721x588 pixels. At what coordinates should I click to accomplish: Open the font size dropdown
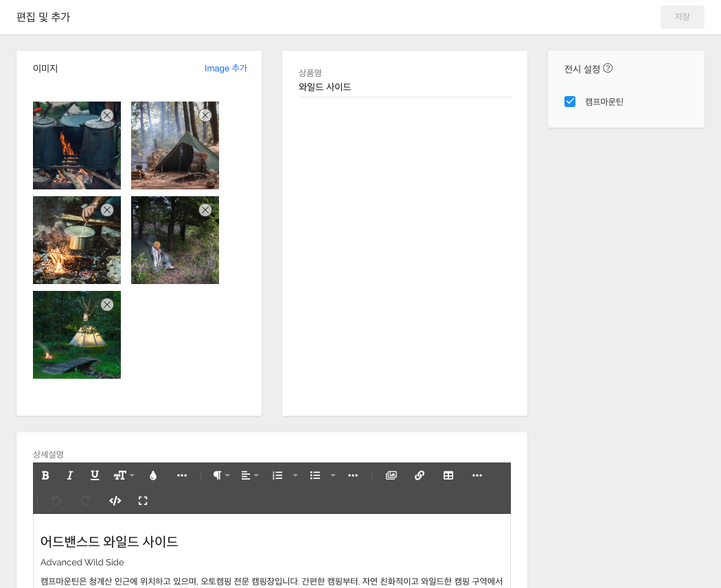click(x=124, y=475)
